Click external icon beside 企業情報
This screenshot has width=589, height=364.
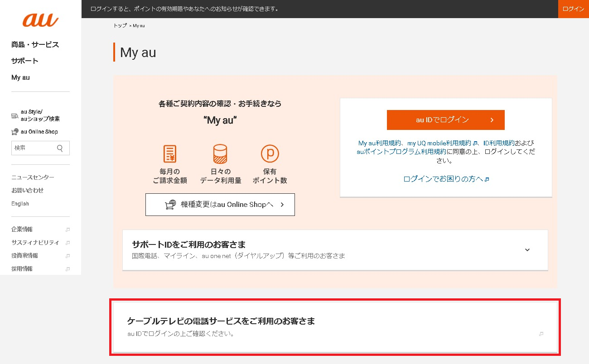[68, 230]
